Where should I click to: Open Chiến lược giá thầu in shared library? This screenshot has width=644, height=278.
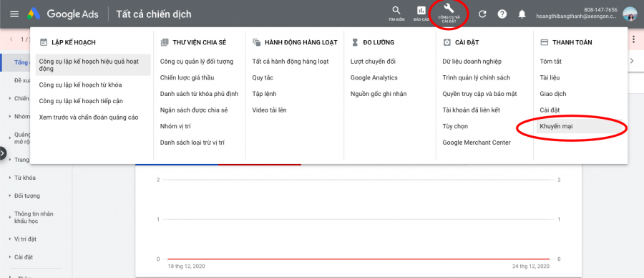[x=187, y=77]
